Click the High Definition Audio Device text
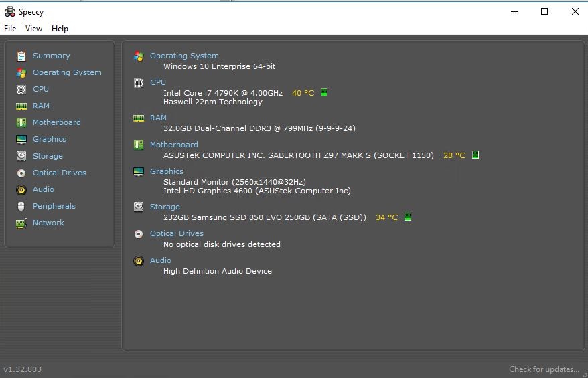588x378 pixels. pos(218,271)
